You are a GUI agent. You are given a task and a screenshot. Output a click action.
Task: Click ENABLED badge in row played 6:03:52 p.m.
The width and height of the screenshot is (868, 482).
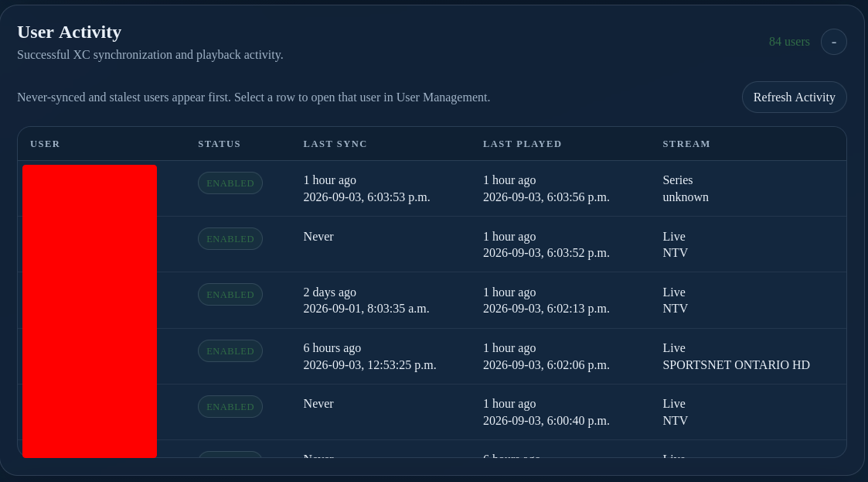coord(230,239)
